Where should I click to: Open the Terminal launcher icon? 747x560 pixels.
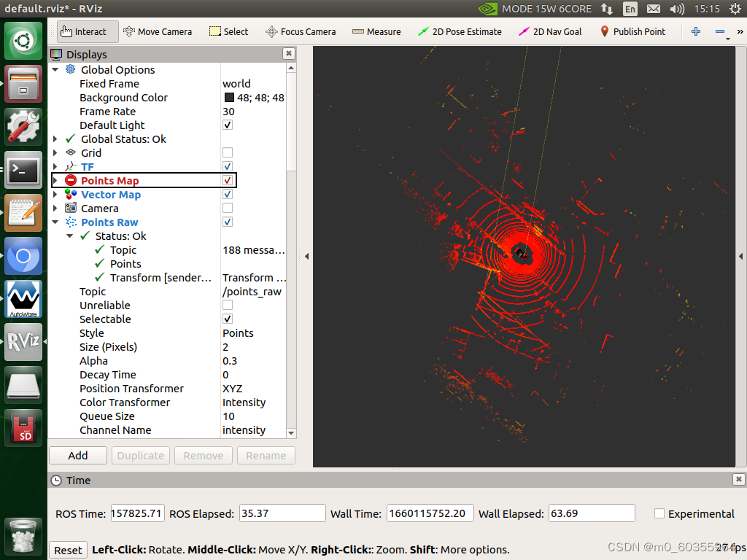[23, 170]
